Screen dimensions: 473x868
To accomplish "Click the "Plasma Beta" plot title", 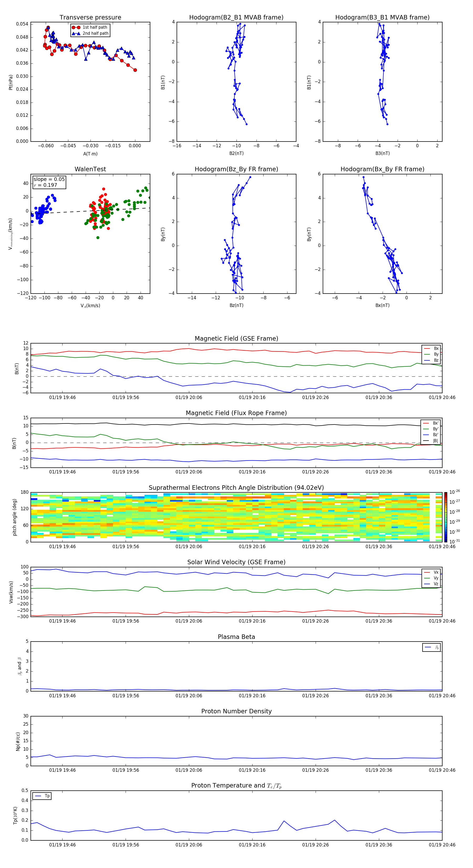I will 236,637.
